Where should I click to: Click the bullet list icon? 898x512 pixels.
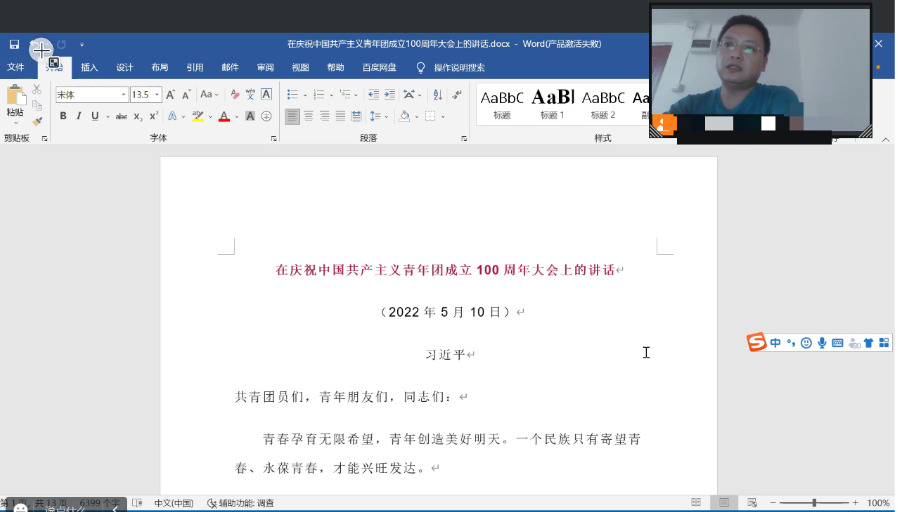point(292,94)
